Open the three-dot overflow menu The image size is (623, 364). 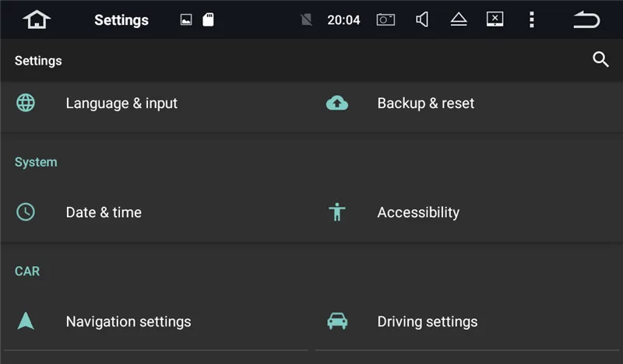[x=532, y=19]
